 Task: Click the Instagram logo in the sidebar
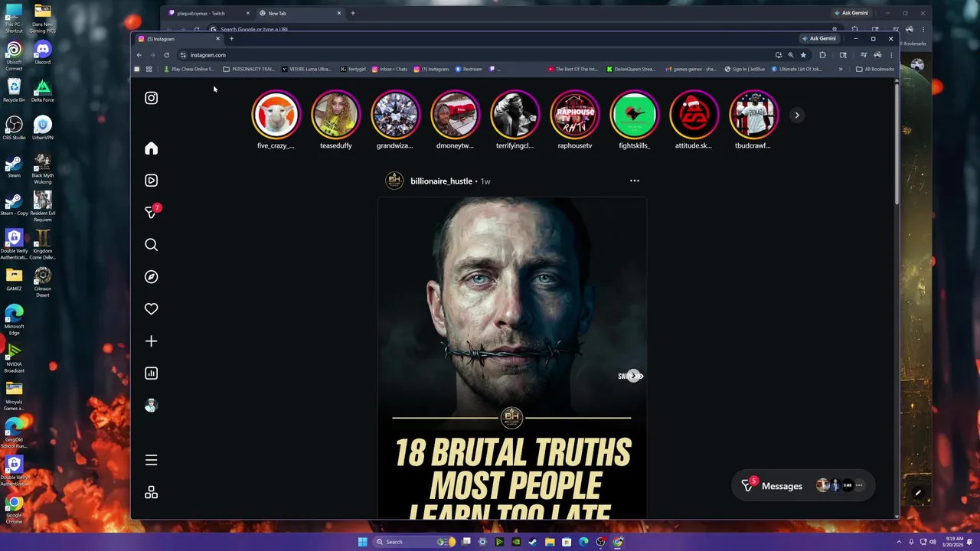point(151,98)
